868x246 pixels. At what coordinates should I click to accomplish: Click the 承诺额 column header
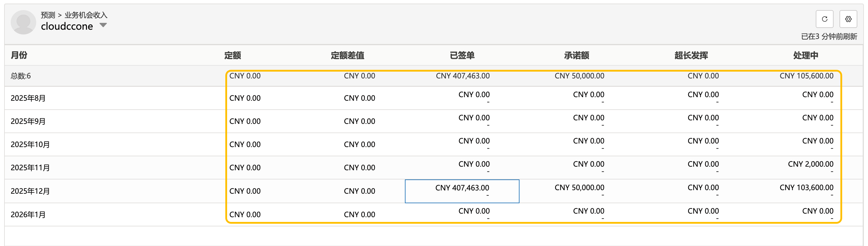point(576,55)
